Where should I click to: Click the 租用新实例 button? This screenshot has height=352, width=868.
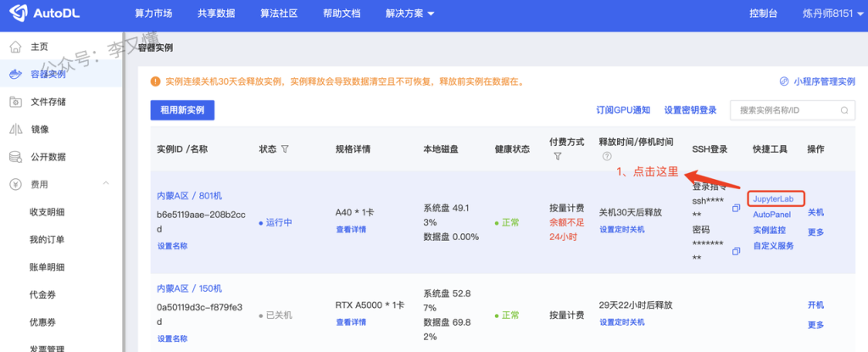point(182,110)
